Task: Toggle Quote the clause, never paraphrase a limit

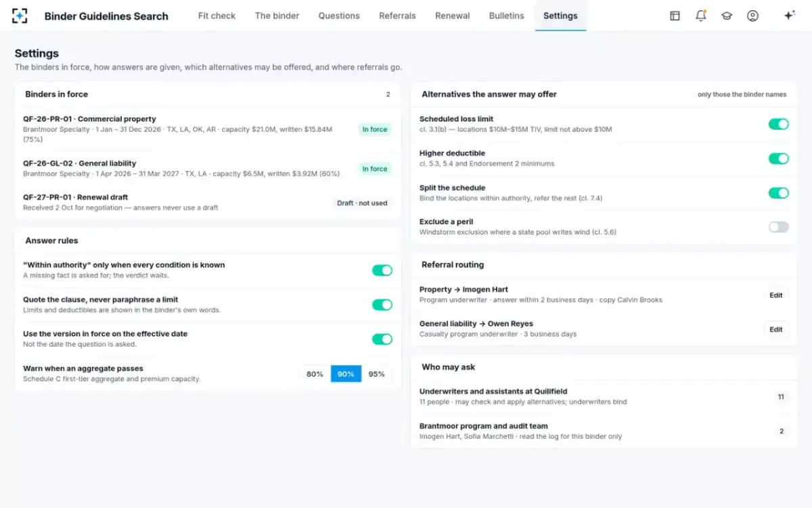Action: click(x=382, y=305)
